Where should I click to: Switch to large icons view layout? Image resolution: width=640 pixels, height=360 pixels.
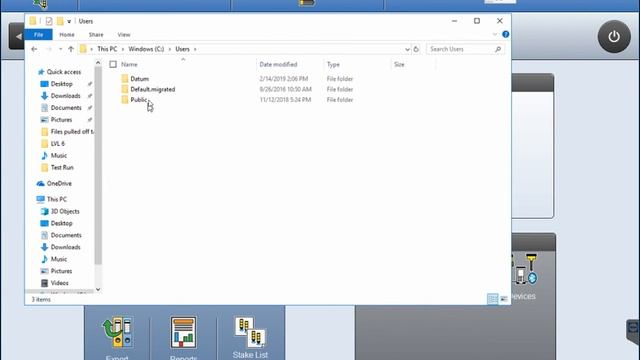[x=504, y=299]
